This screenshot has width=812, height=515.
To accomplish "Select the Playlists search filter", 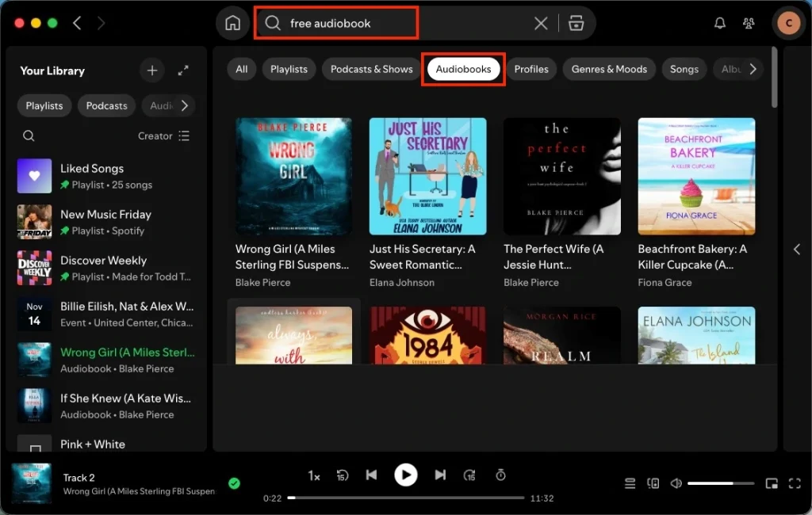I will (x=289, y=69).
